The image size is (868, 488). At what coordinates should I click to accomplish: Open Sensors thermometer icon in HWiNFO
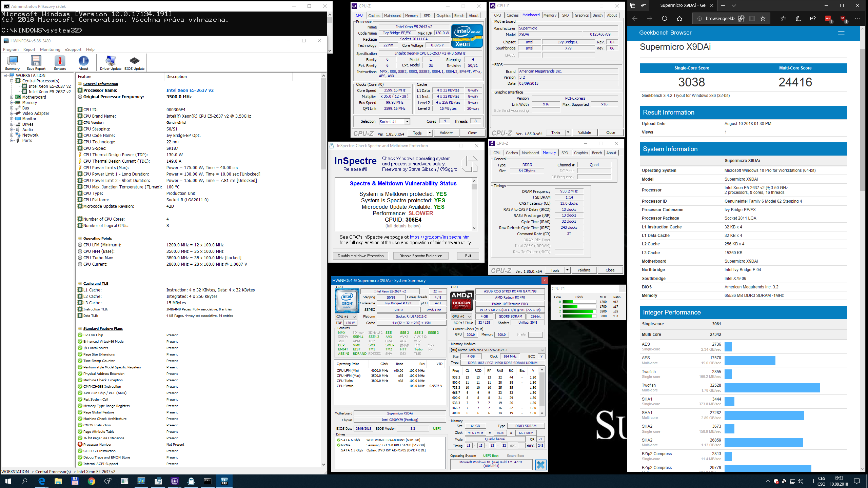coord(60,62)
